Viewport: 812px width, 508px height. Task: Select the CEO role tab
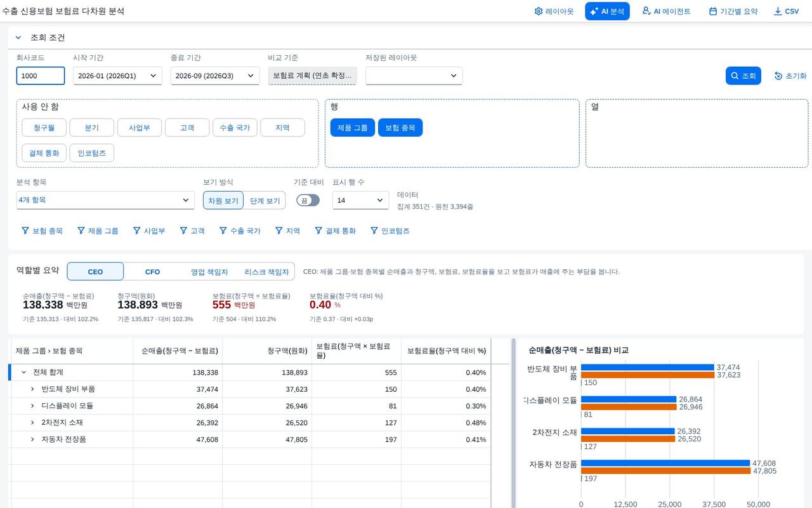(x=95, y=272)
